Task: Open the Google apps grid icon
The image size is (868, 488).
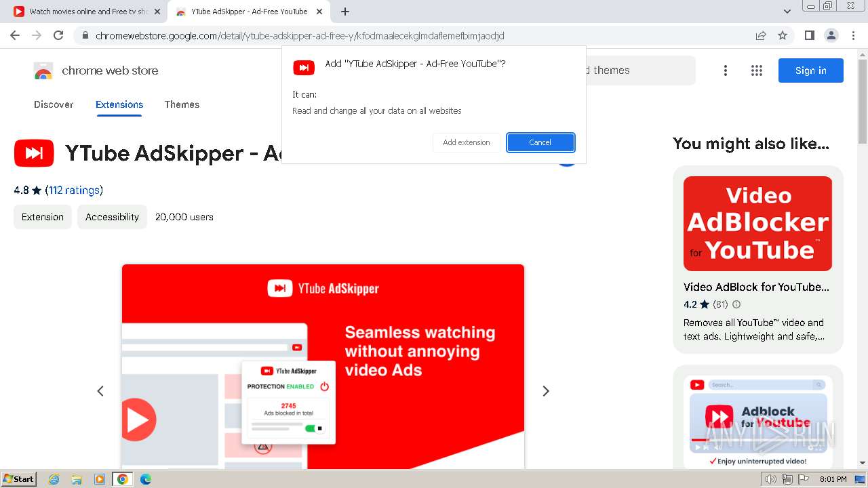Action: [757, 70]
